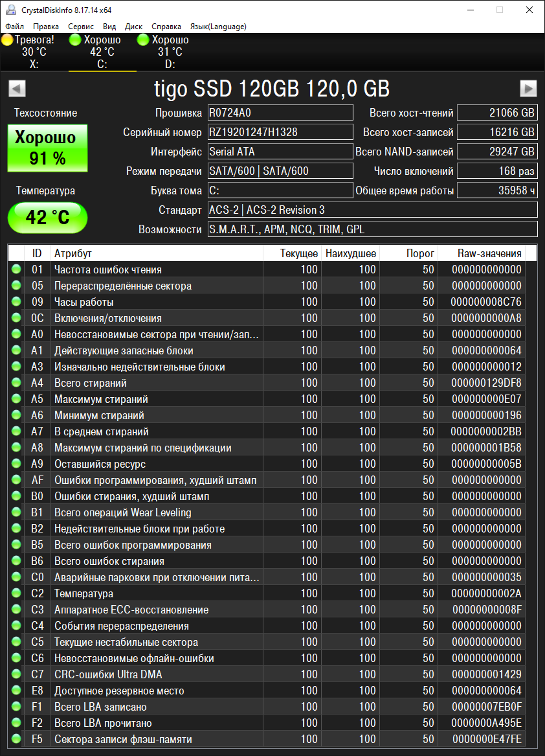Click the serial number field RZ19201247H1328
The image size is (545, 756).
280,132
